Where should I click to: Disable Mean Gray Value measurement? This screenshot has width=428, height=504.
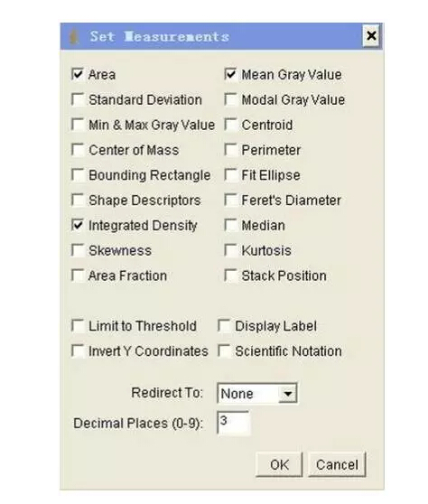pyautogui.click(x=231, y=74)
